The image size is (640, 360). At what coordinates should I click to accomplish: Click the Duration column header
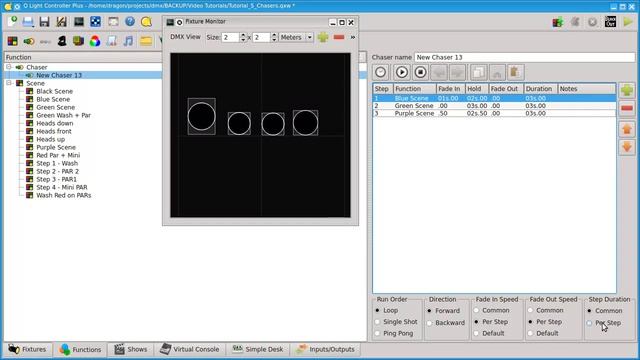click(540, 89)
